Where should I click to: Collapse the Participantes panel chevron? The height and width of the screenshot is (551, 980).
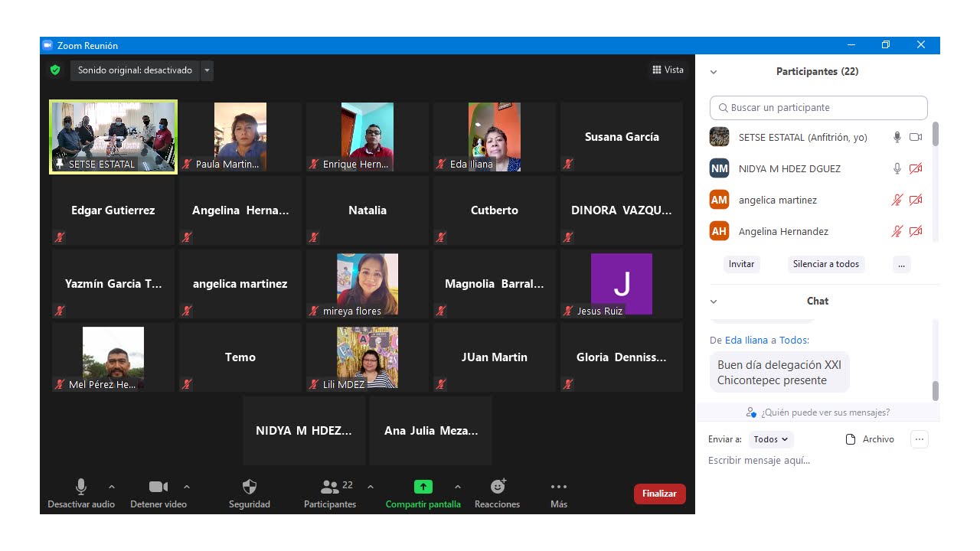[714, 72]
